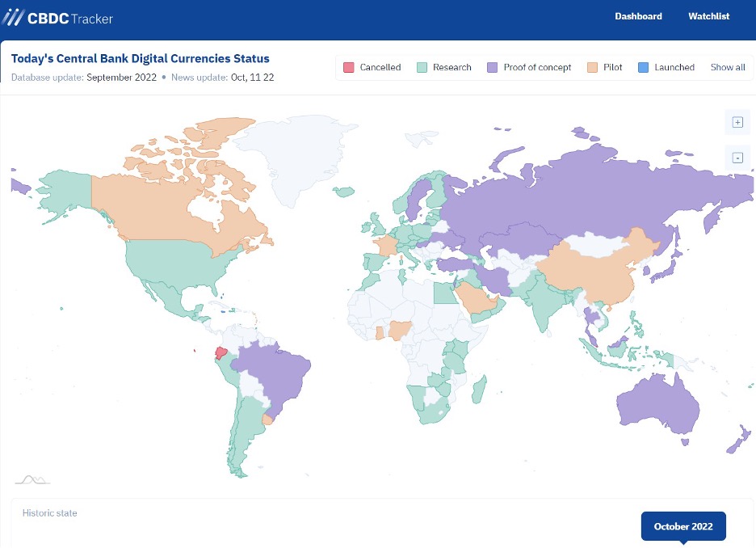This screenshot has width=756, height=548.
Task: Toggle the Launched legend filter
Action: click(666, 67)
